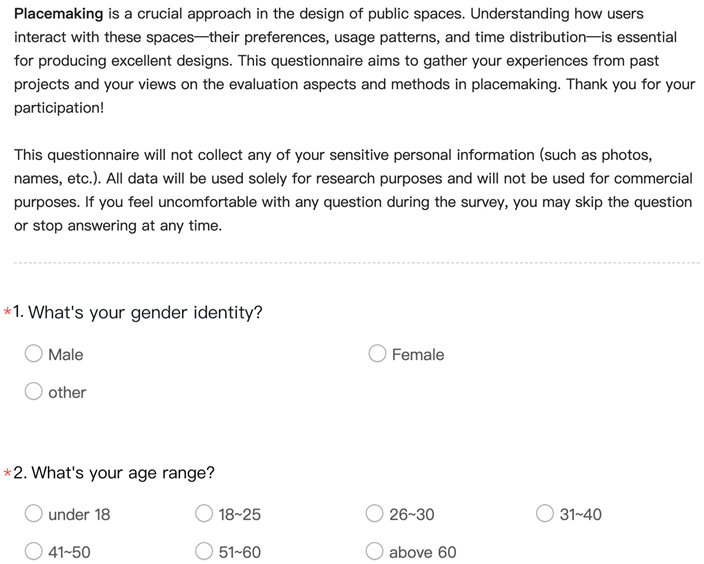Viewport: 704px width, 564px height.
Task: Pick the 51~60 age range
Action: coord(204,552)
